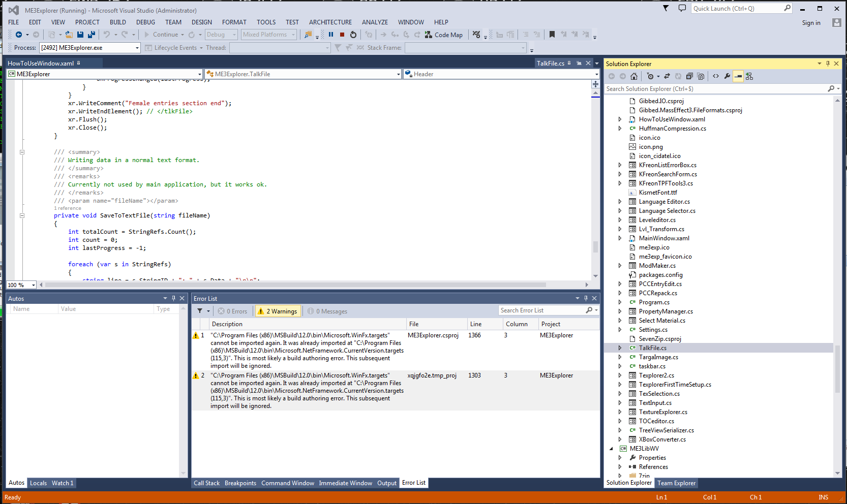Switch to the Breakpoints tab

(x=240, y=483)
